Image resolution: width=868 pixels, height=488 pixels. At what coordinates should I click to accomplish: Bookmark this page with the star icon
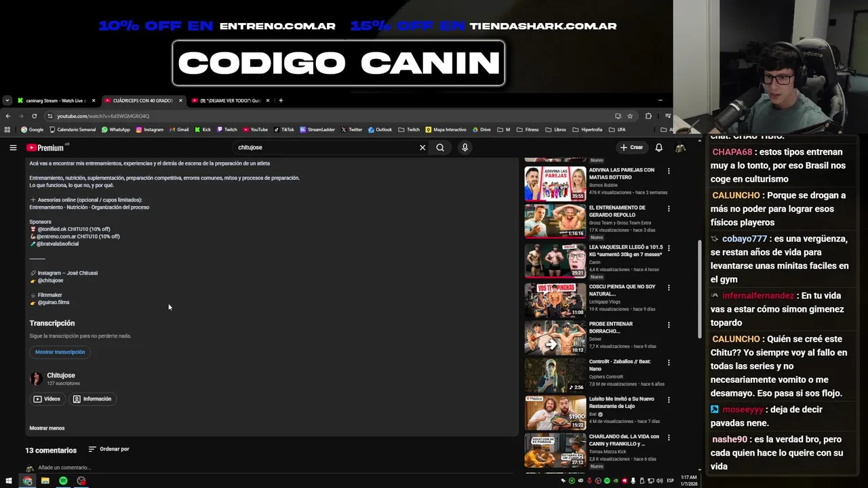coord(630,116)
